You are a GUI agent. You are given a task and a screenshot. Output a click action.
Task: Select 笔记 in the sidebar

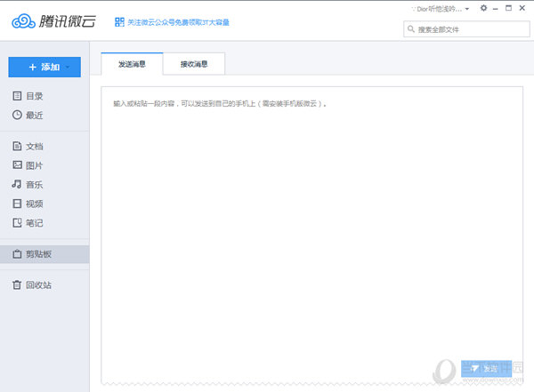[44, 223]
